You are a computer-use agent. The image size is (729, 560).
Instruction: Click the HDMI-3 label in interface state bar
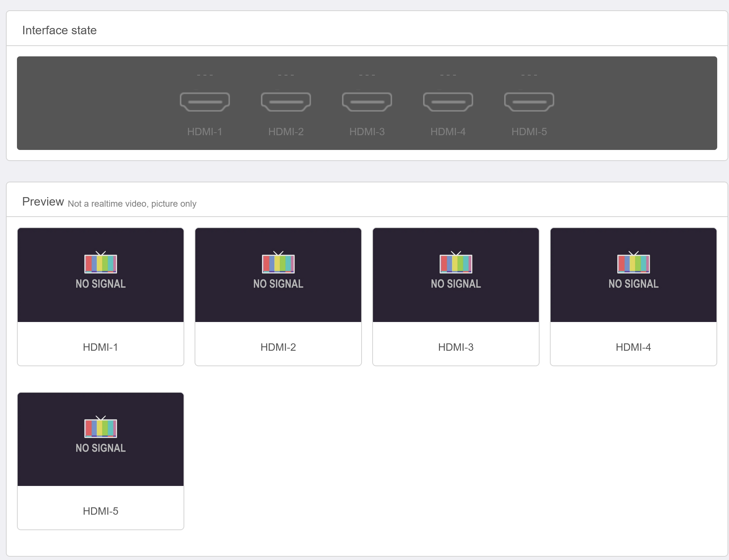coord(367,132)
